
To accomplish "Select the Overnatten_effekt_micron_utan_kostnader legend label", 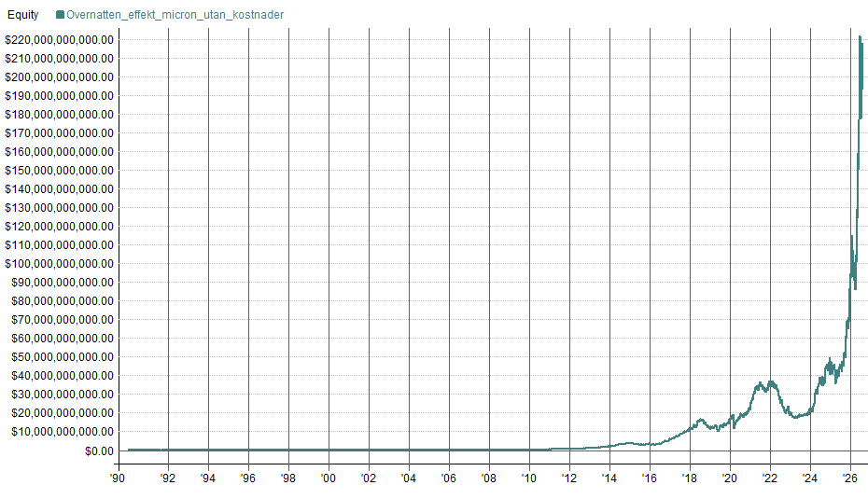I will tap(175, 15).
